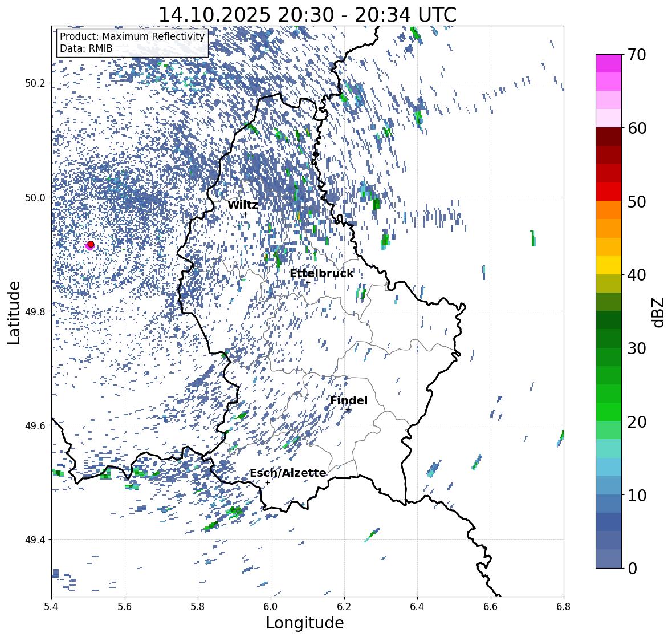Click the cross marker below Esch/Alzette
The height and width of the screenshot is (637, 672).
pyautogui.click(x=267, y=482)
